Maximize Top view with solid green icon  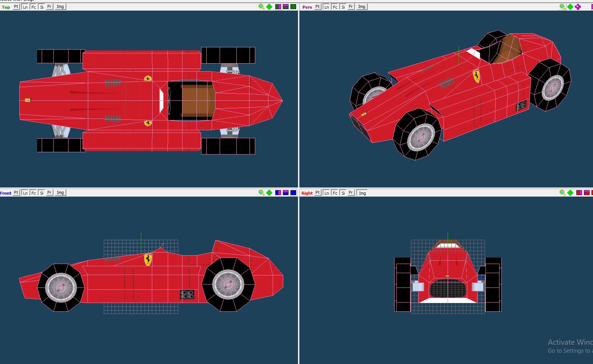tap(293, 7)
